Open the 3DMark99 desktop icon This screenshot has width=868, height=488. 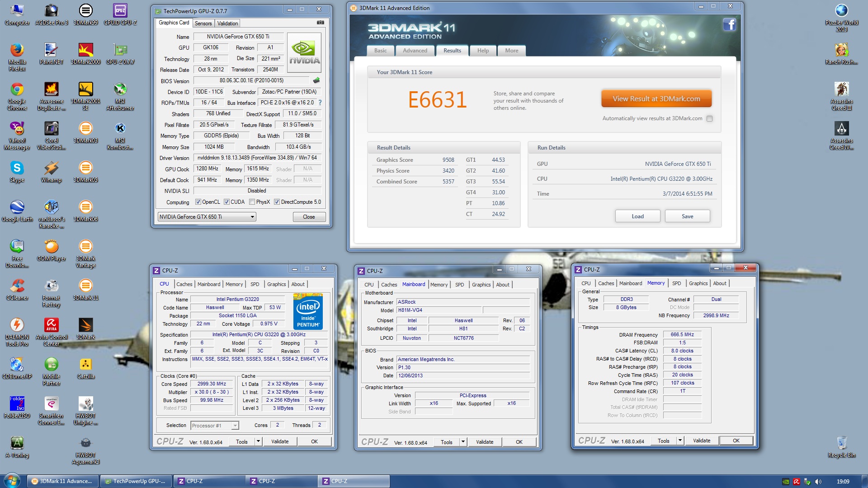pos(85,14)
